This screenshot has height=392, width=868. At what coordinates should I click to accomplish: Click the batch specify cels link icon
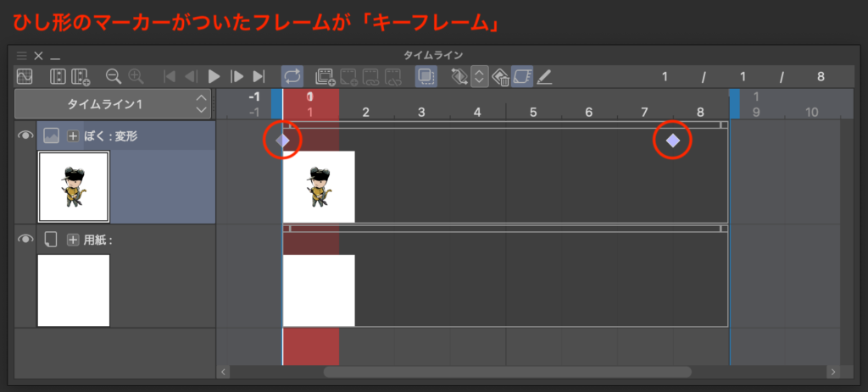(x=371, y=77)
